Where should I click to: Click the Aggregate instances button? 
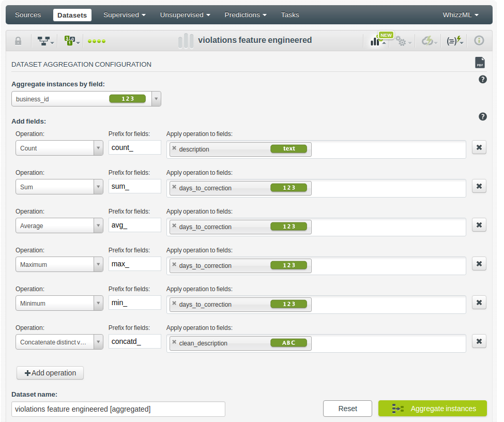(432, 409)
